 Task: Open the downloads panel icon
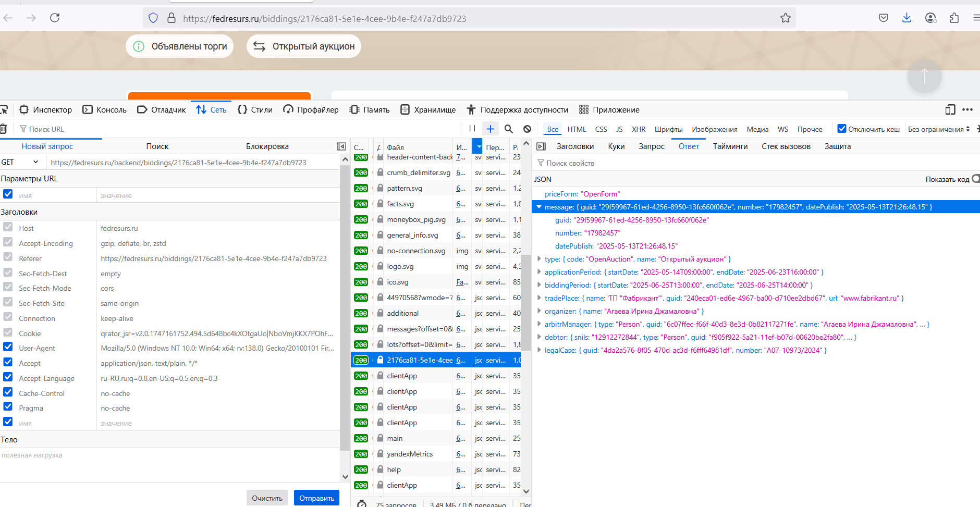[x=906, y=18]
